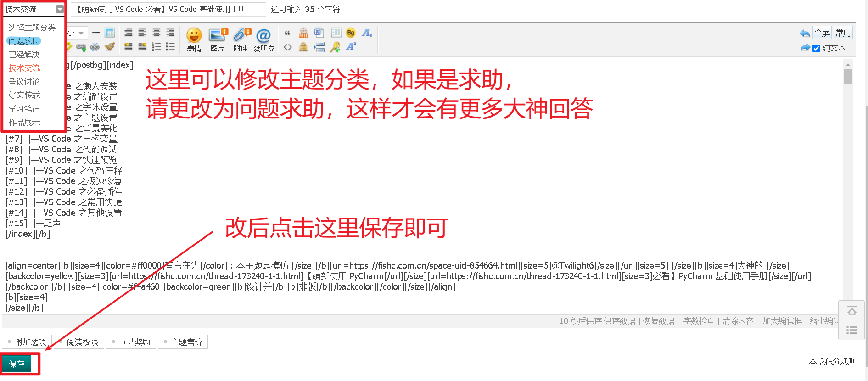Image resolution: width=868 pixels, height=381 pixels.
Task: Remove link with the unlink icon
Action: click(95, 47)
